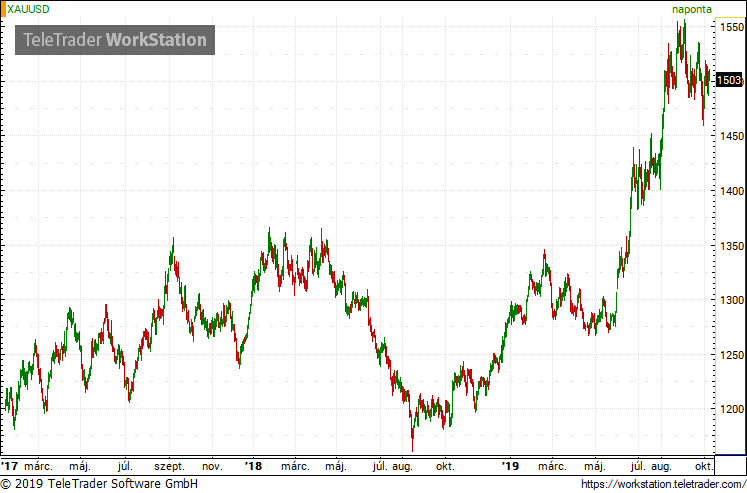
Task: Open the workstation.teletrader.com URL
Action: pos(664,484)
